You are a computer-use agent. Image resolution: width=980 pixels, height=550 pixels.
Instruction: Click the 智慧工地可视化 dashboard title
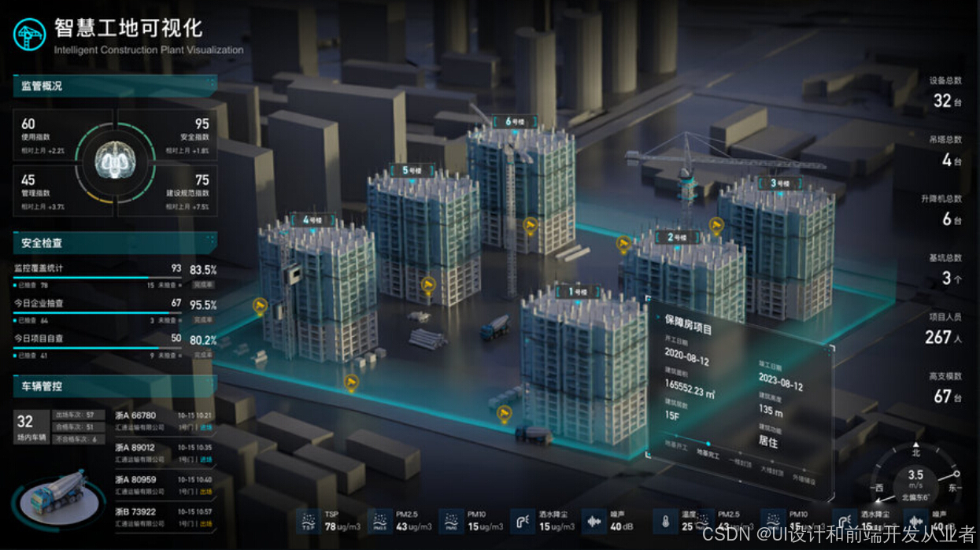[x=128, y=28]
